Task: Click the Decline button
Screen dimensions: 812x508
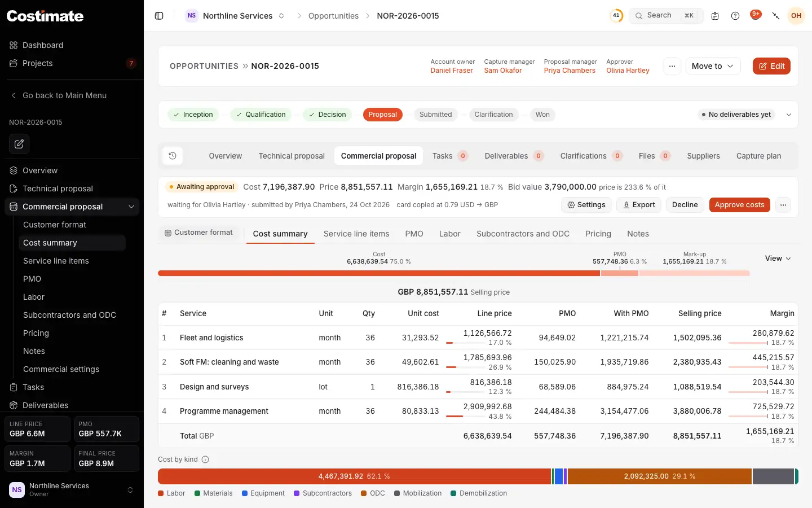Action: click(685, 205)
